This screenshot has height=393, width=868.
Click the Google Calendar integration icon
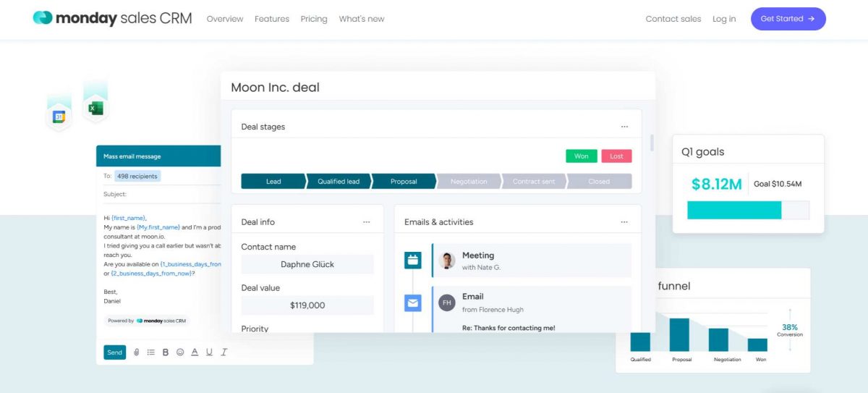pos(59,117)
